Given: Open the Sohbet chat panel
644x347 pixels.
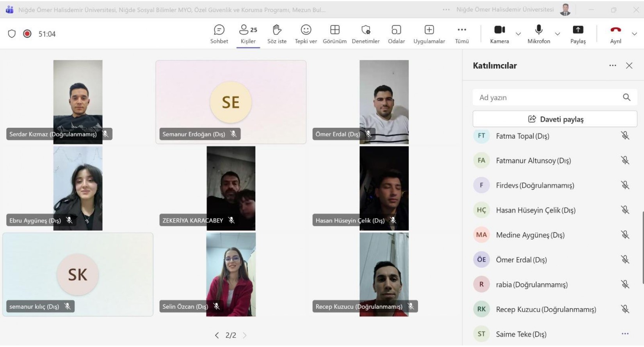Looking at the screenshot, I should (x=219, y=34).
